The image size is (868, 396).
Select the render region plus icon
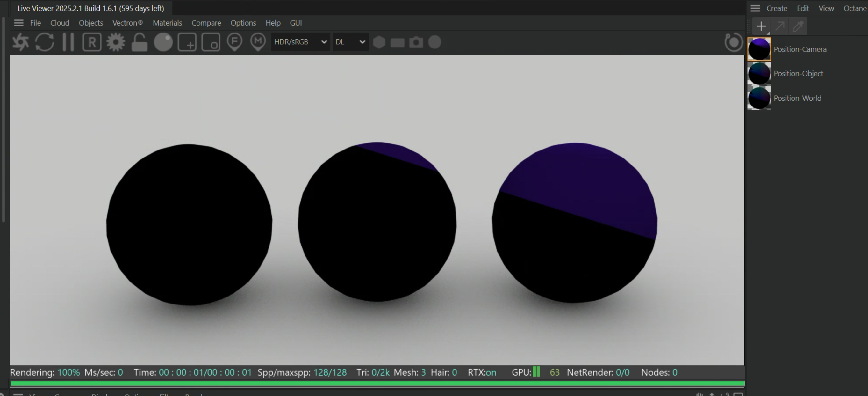[x=187, y=42]
